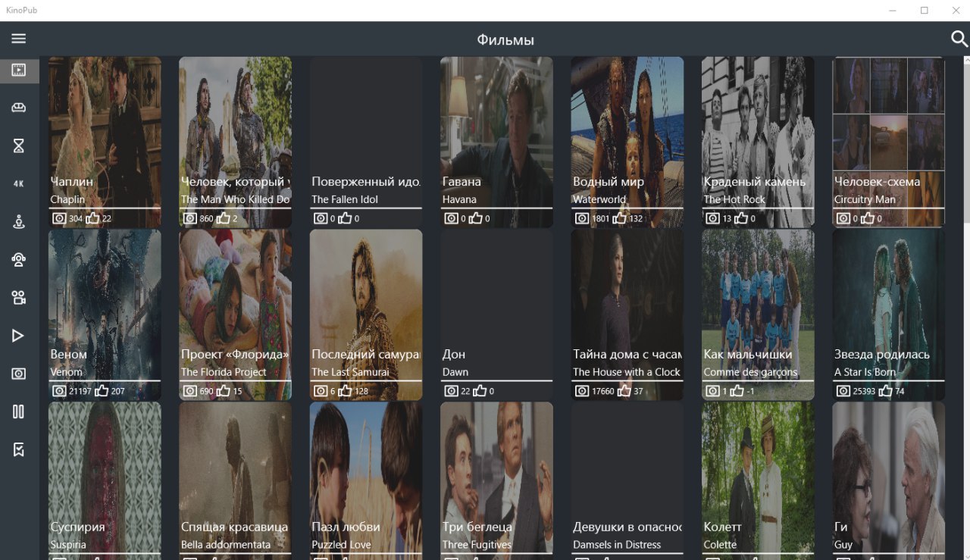Open the 4K section in the sidebar
Screen dimensions: 970x560
tap(19, 183)
